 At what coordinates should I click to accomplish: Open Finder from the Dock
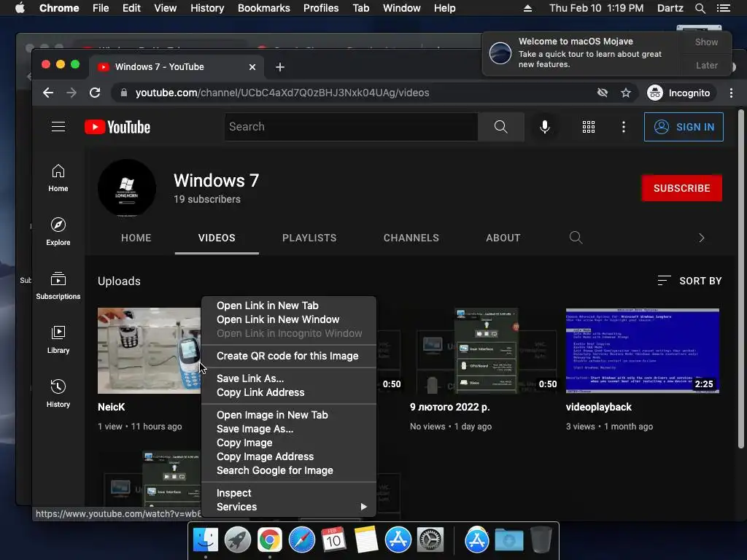point(205,540)
